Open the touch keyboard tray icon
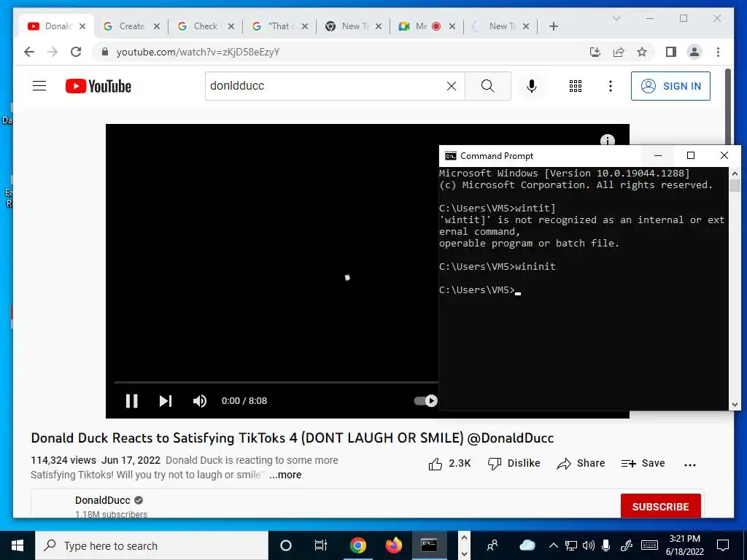The width and height of the screenshot is (747, 560). click(649, 545)
